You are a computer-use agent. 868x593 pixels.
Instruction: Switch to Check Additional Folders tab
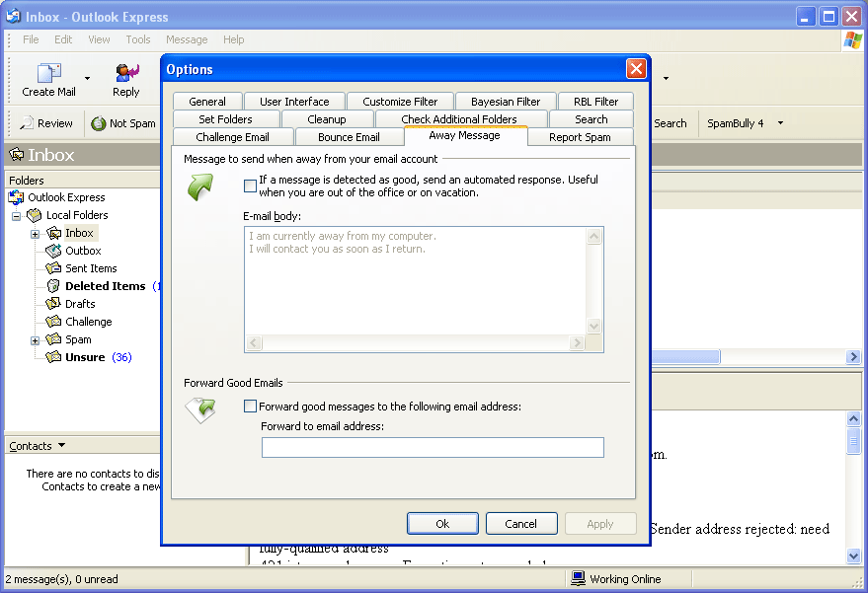click(459, 119)
